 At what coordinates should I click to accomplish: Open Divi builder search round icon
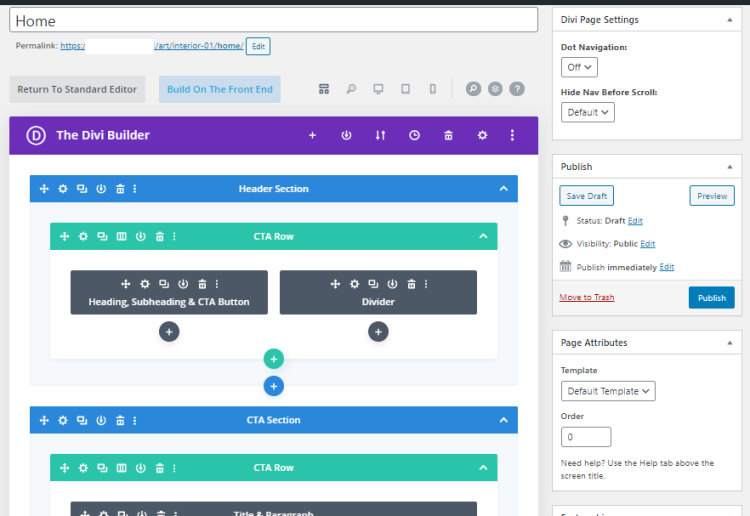pos(473,89)
